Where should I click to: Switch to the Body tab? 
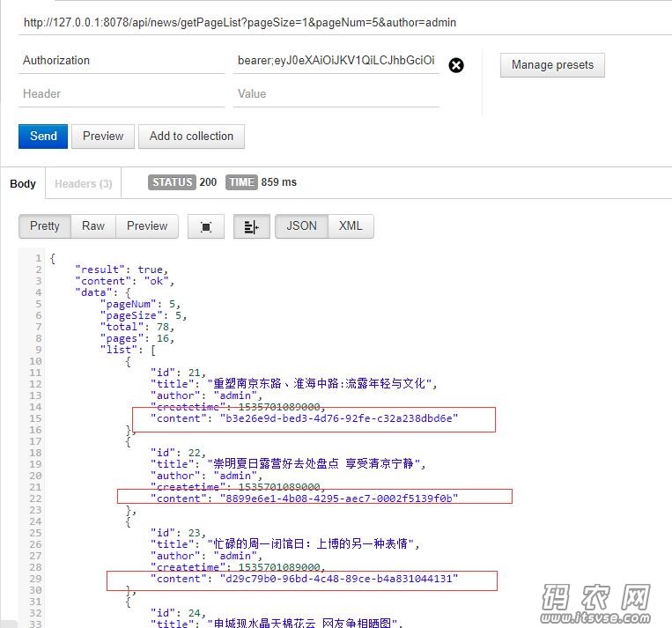pos(23,184)
